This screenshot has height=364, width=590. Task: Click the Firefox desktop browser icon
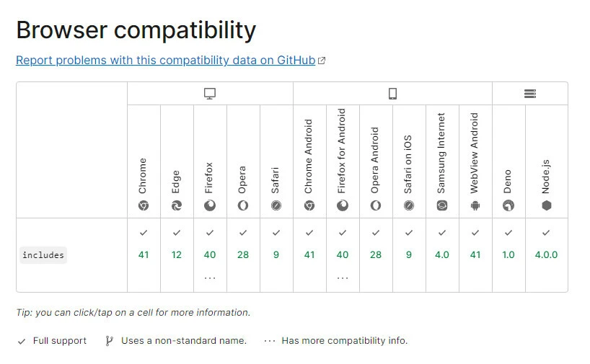[x=210, y=205]
